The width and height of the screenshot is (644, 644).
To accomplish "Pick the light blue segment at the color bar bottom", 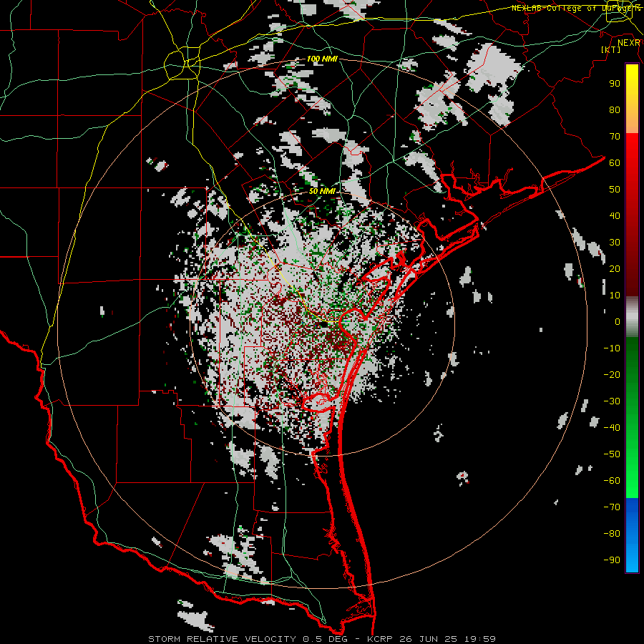I will coord(632,557).
